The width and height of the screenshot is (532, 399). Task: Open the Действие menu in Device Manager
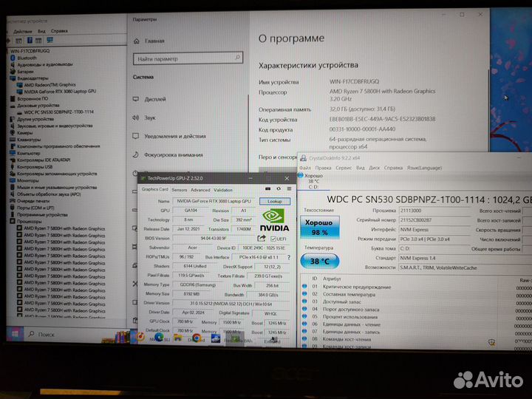point(21,30)
